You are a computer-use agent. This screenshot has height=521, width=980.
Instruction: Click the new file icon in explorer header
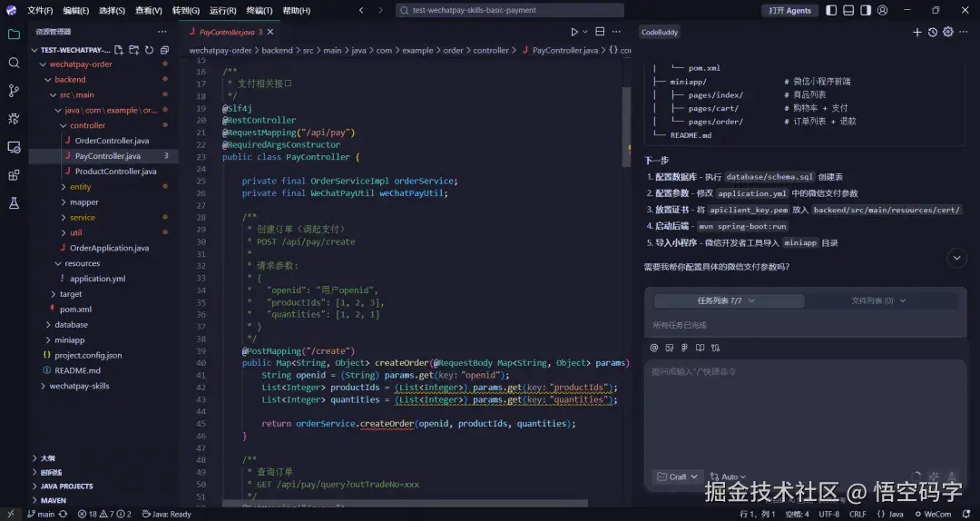119,50
